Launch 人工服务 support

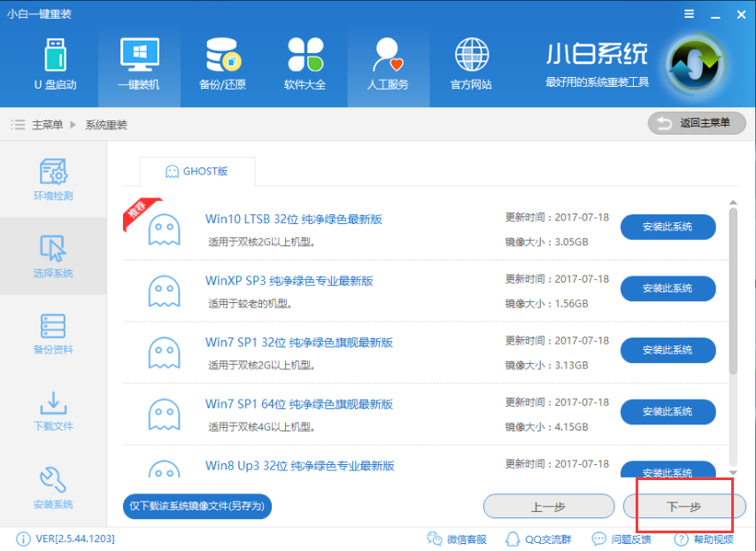click(x=388, y=64)
